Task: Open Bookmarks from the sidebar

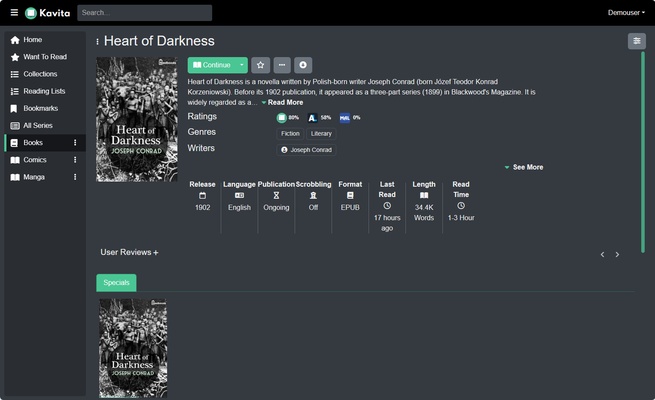Action: [40, 108]
